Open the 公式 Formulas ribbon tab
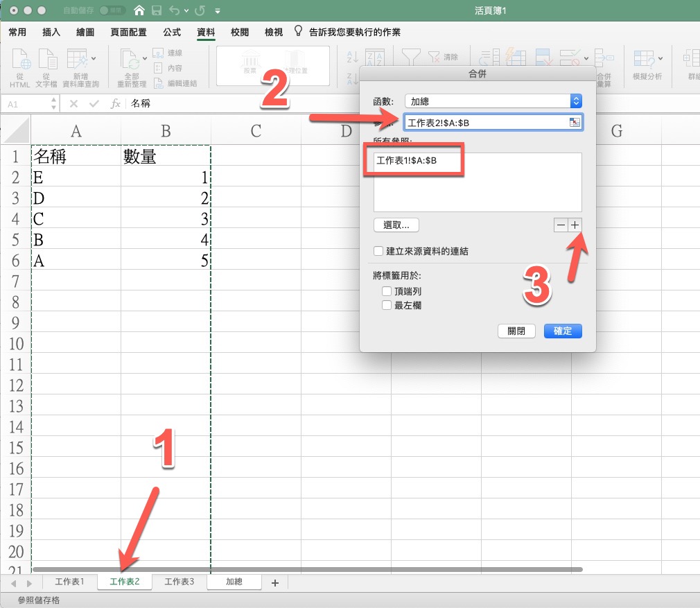Viewport: 700px width, 608px height. click(x=172, y=32)
